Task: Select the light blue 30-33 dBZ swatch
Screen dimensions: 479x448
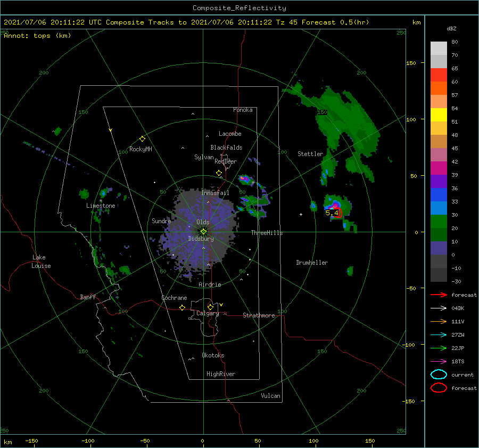Action: pos(439,208)
